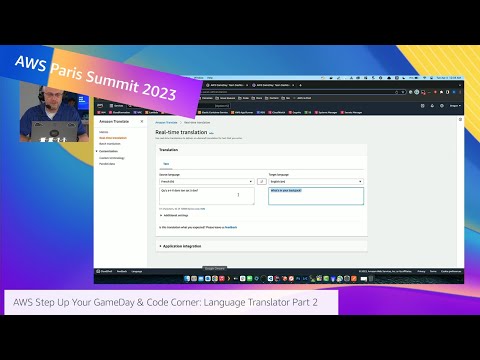The image size is (480, 360).
Task: Switch to second AWS GameDay browser tab
Action: pyautogui.click(x=273, y=85)
